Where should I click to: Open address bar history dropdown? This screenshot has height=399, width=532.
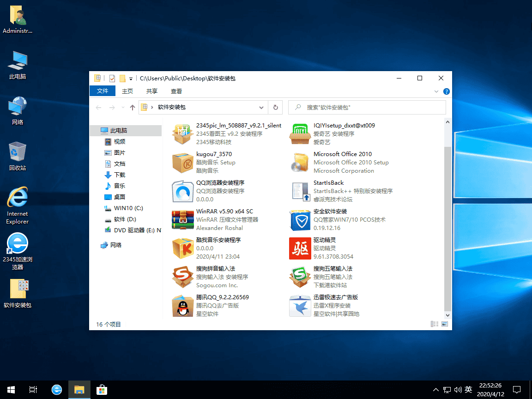[x=261, y=108]
